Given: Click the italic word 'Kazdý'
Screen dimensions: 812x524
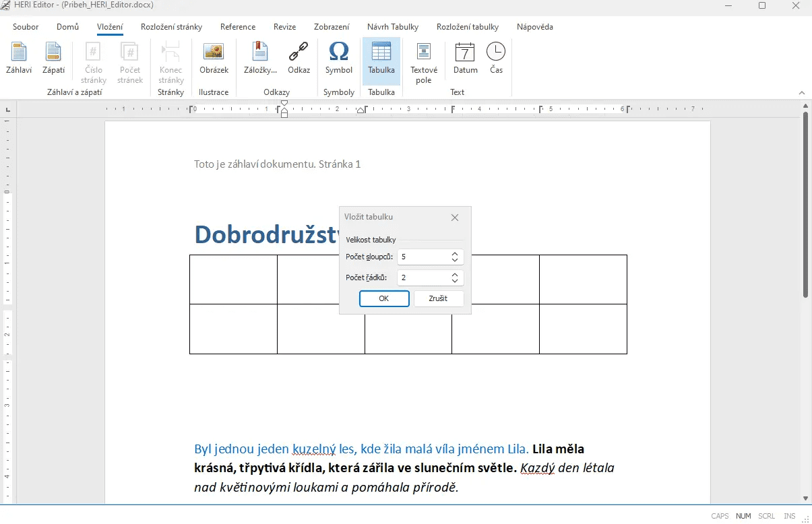Looking at the screenshot, I should (x=537, y=468).
